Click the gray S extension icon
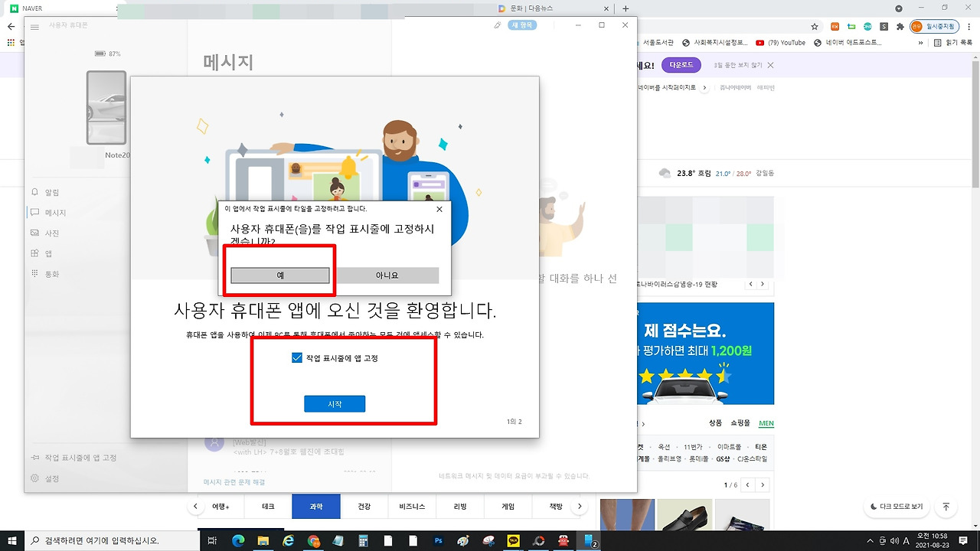 click(x=884, y=27)
